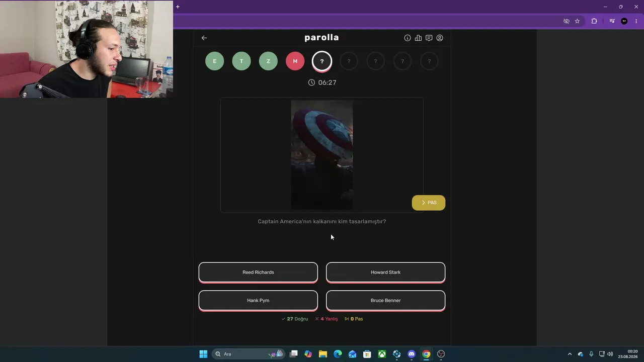Image resolution: width=644 pixels, height=362 pixels.
Task: Open a new browser tab
Action: pyautogui.click(x=178, y=7)
